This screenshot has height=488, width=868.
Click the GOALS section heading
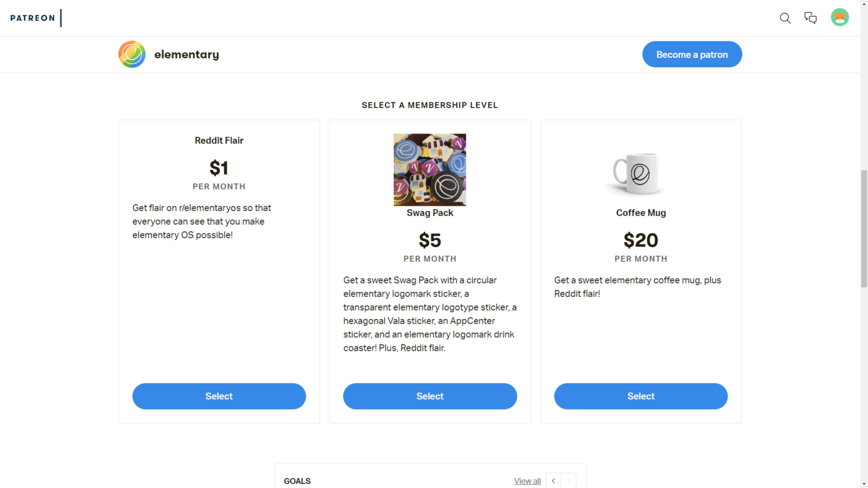[x=297, y=481]
